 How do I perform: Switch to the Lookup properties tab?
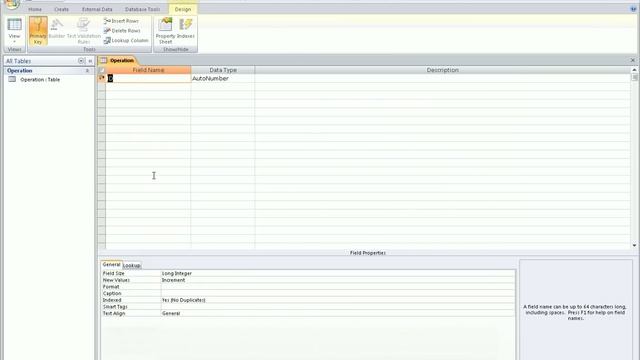(132, 265)
